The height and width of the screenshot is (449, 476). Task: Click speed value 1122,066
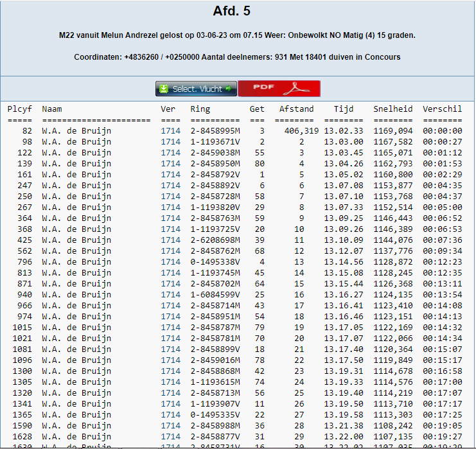393,339
